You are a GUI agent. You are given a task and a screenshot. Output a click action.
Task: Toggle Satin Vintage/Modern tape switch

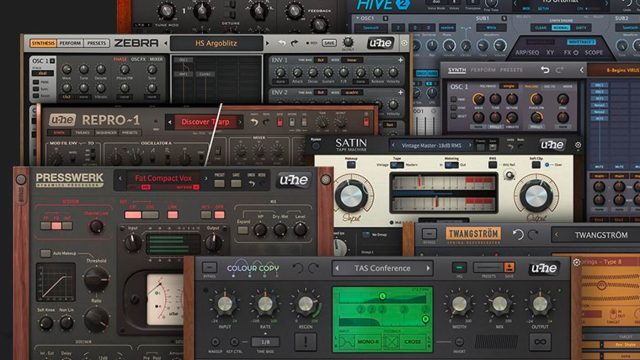point(397,165)
